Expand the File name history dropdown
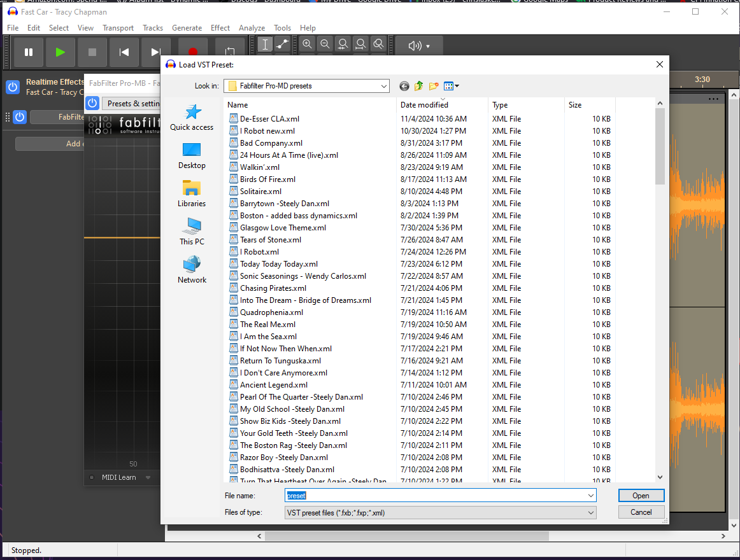Screen dimensions: 740x560 coord(590,495)
